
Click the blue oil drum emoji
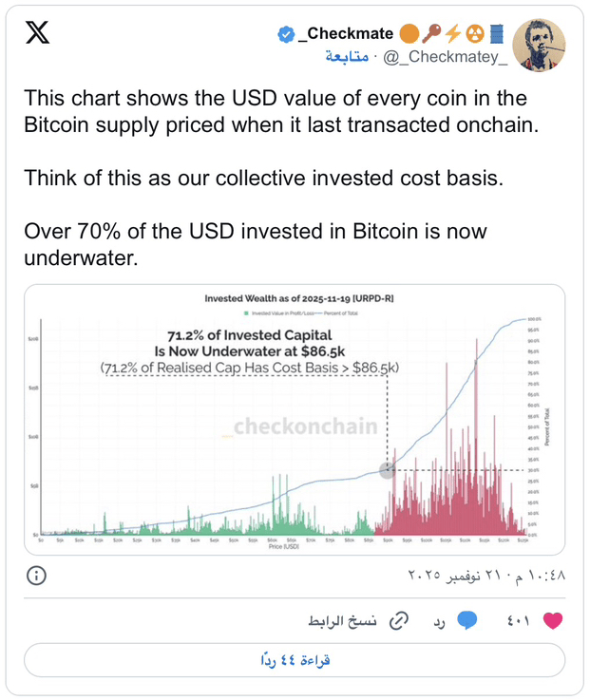pyautogui.click(x=497, y=33)
